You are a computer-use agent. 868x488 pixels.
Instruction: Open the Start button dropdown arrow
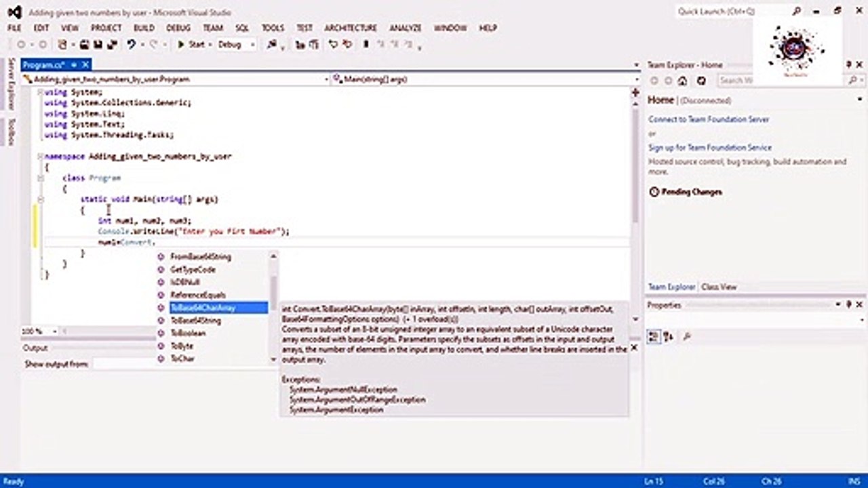pos(210,45)
